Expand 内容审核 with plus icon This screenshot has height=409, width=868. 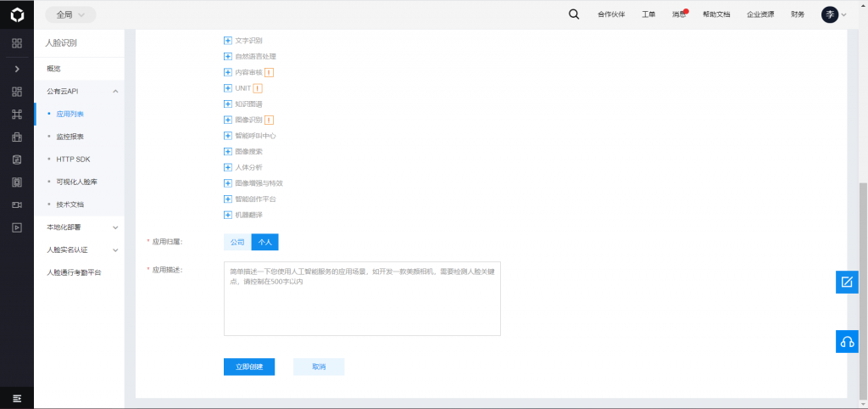click(x=227, y=72)
